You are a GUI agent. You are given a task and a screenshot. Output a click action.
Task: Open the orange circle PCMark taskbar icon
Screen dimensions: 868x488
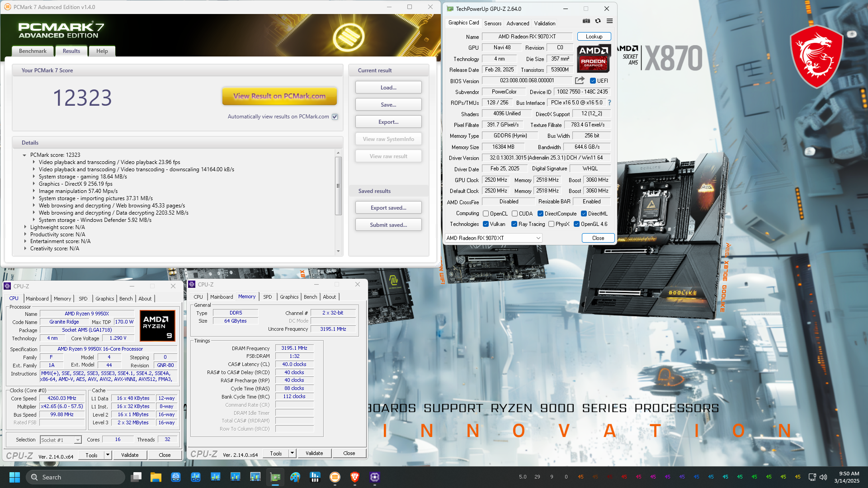[335, 477]
